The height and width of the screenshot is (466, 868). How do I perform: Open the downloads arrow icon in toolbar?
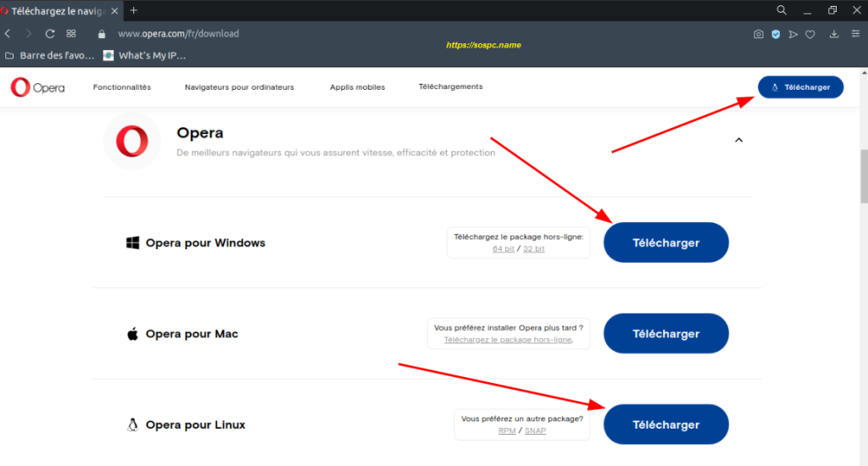(x=834, y=34)
